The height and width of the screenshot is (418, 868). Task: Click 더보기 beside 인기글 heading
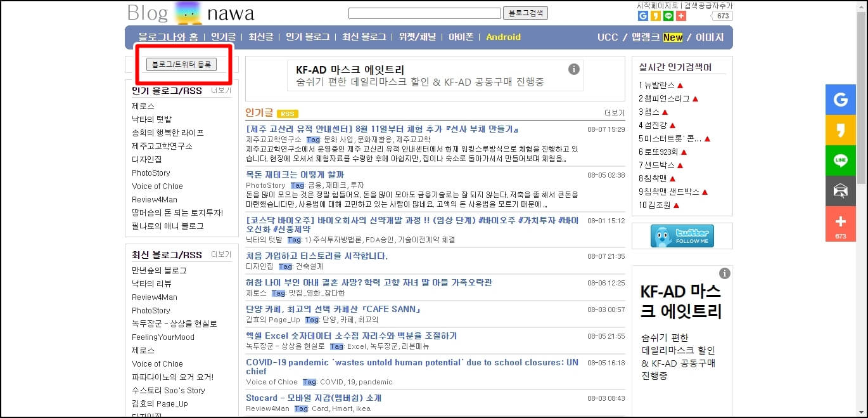tap(615, 113)
